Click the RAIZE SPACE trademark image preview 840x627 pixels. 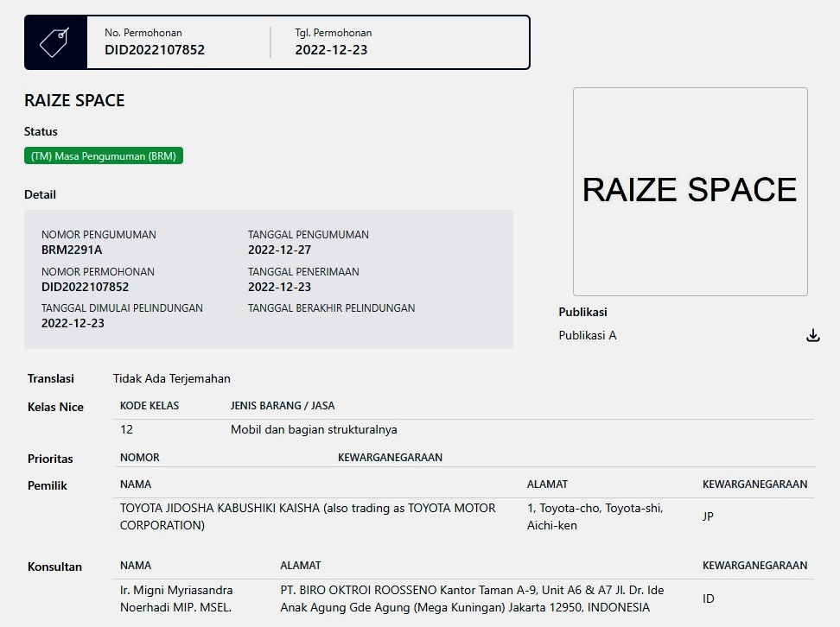[x=690, y=190]
